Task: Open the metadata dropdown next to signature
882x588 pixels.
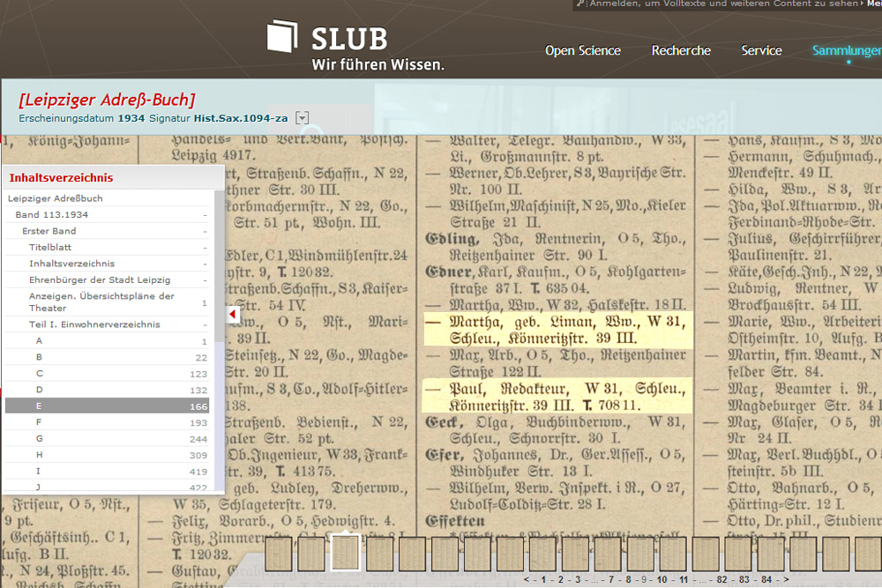Action: [x=303, y=117]
